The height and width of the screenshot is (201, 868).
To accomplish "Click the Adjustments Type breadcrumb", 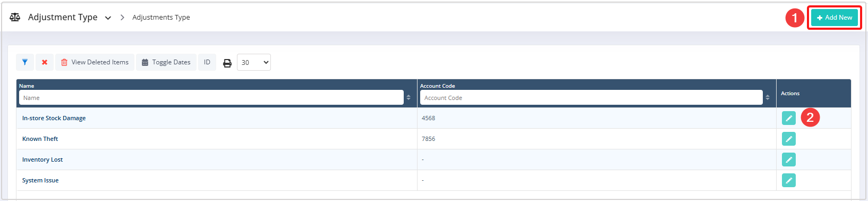I will click(161, 17).
